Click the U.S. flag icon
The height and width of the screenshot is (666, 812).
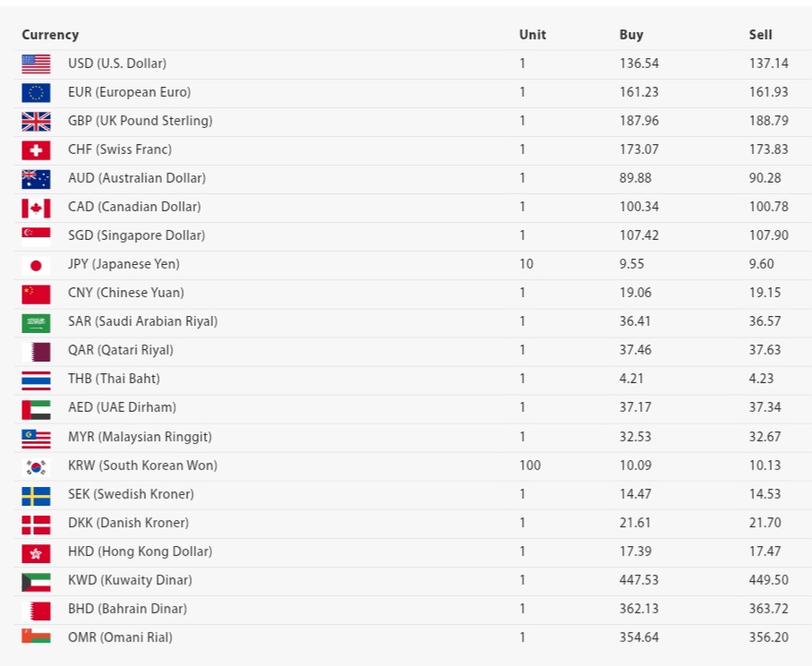[36, 64]
